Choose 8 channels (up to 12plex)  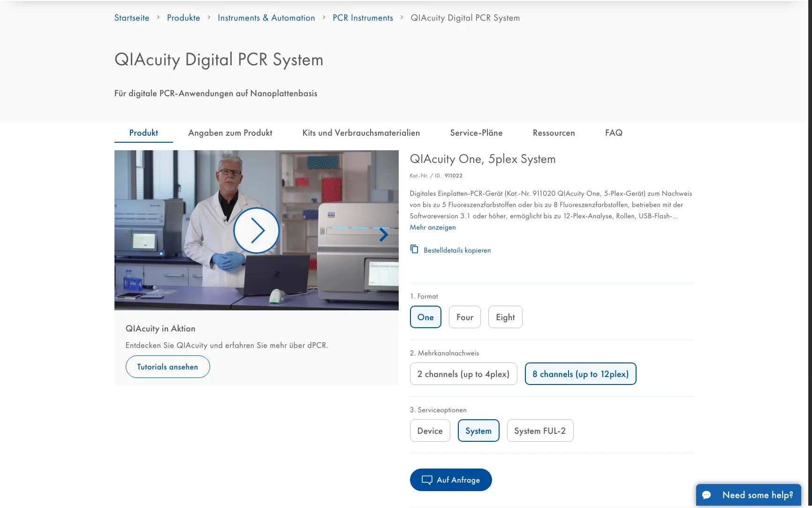click(x=581, y=374)
